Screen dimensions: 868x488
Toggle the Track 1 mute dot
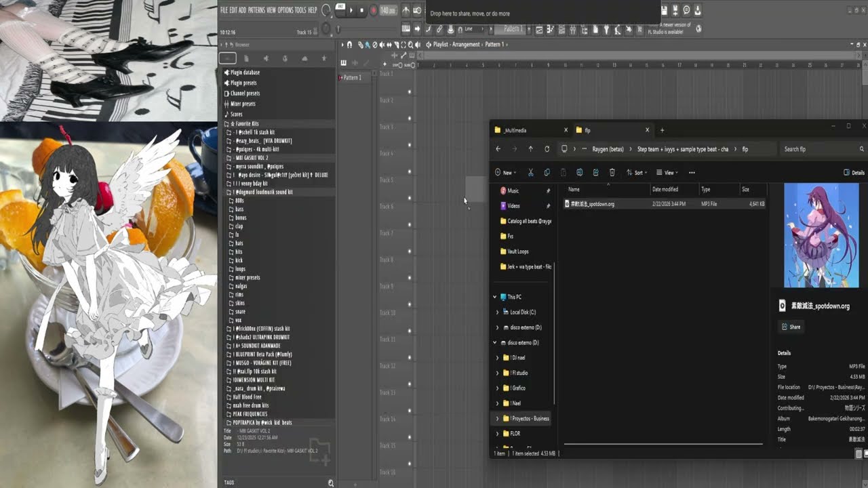[x=410, y=92]
